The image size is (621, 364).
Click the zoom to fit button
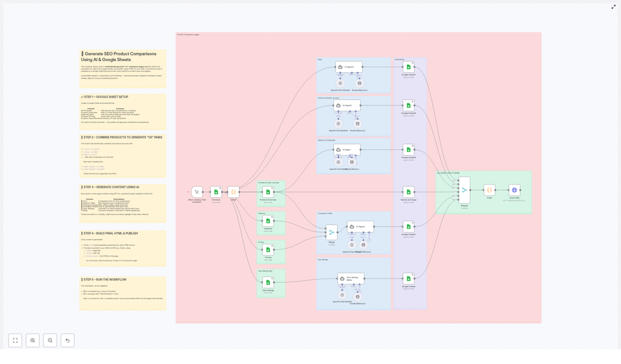point(15,340)
